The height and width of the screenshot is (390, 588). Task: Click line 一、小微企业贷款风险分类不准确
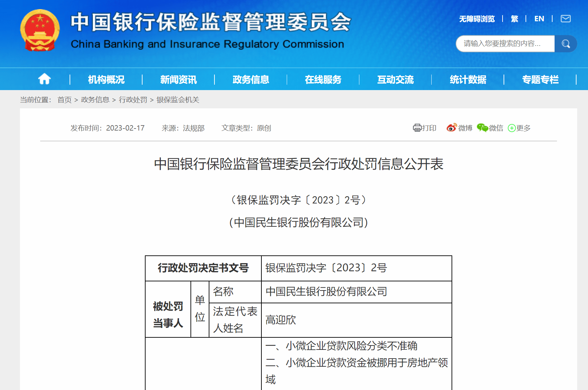(341, 346)
